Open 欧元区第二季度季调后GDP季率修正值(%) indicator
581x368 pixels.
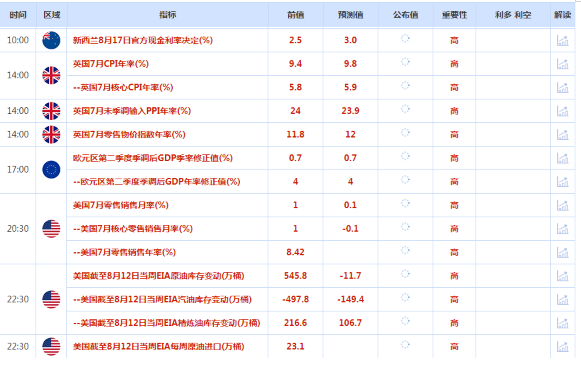153,158
